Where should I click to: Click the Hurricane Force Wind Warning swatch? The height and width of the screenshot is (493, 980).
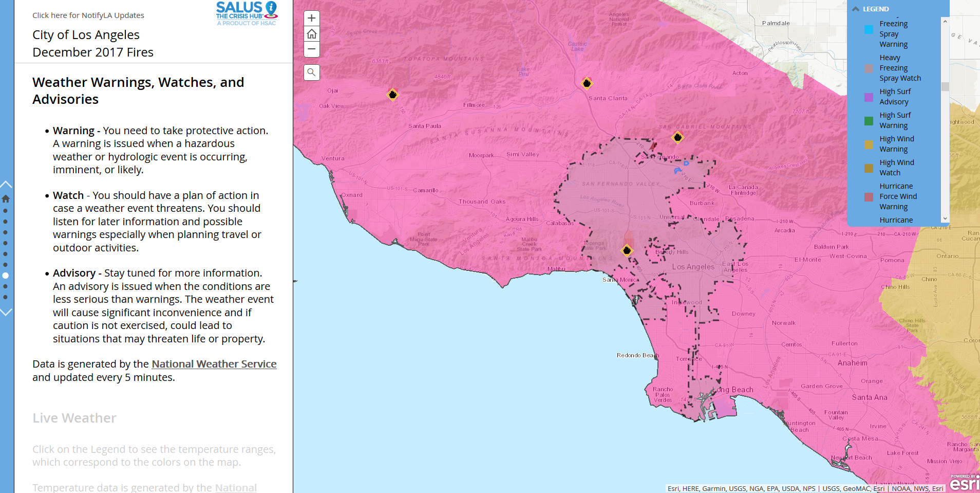[x=869, y=197]
